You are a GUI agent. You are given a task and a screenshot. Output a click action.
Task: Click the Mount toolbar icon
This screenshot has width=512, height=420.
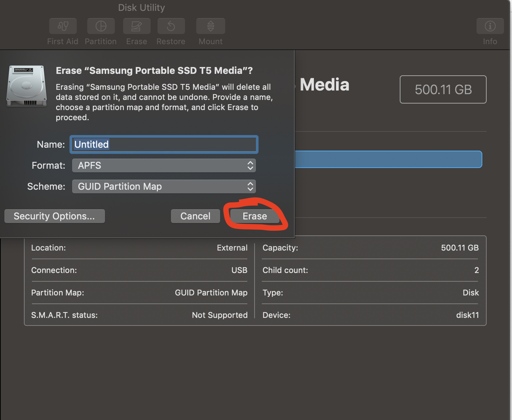(x=210, y=26)
